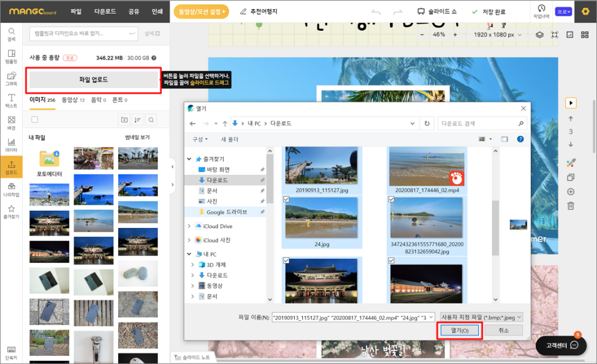Move slide down with the arrow
597x364 pixels.
pyautogui.click(x=570, y=145)
